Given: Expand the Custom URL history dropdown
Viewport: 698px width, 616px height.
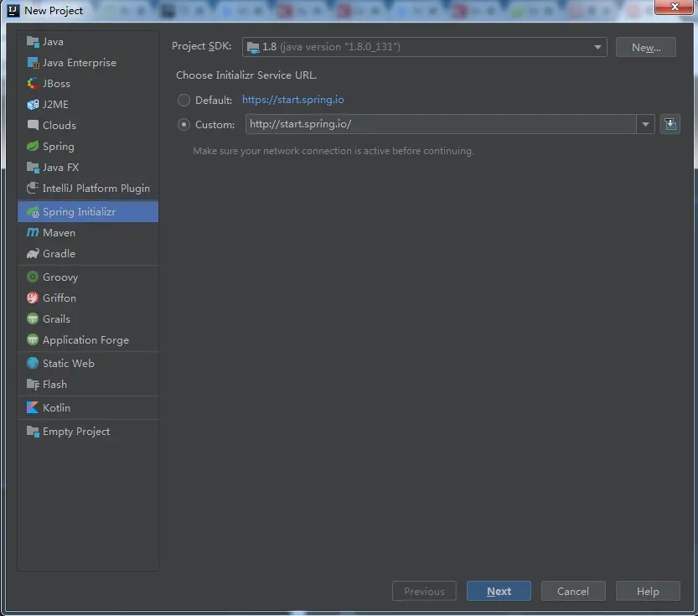Looking at the screenshot, I should point(645,125).
